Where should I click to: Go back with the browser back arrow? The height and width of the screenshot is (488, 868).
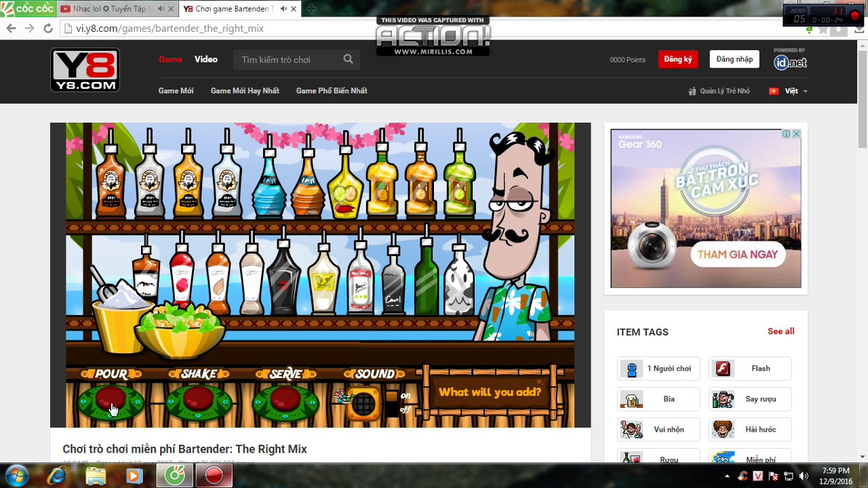coord(11,28)
